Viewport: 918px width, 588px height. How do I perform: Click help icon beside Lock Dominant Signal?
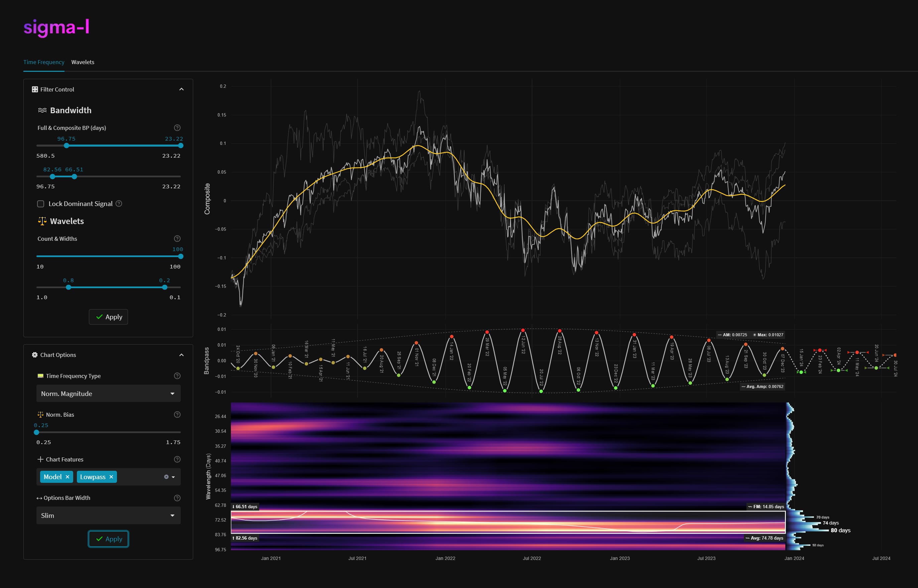119,203
